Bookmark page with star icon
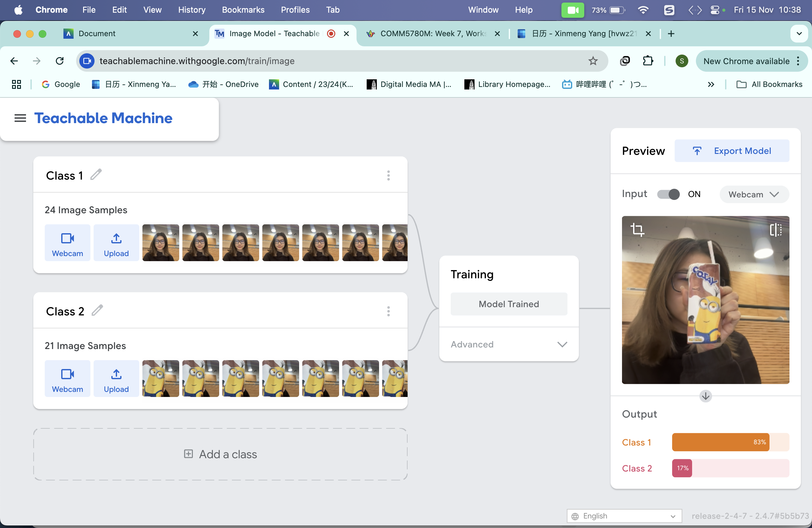Screen dimensions: 812x528 coord(593,61)
